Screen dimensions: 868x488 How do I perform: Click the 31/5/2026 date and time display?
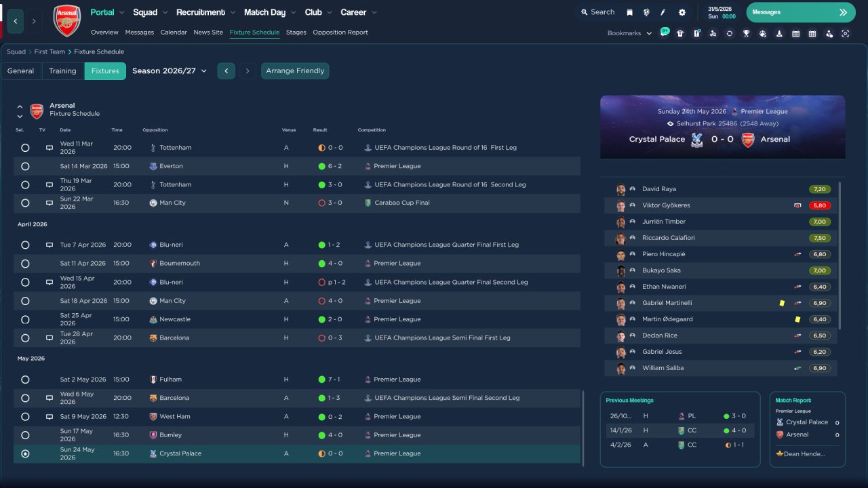(x=722, y=12)
